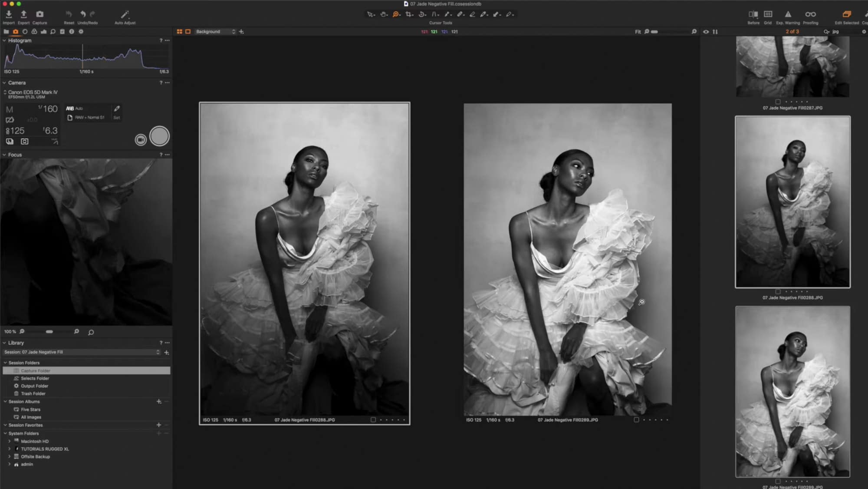Enable Proofing glasses icon
Image resolution: width=868 pixels, height=489 pixels.
(810, 14)
